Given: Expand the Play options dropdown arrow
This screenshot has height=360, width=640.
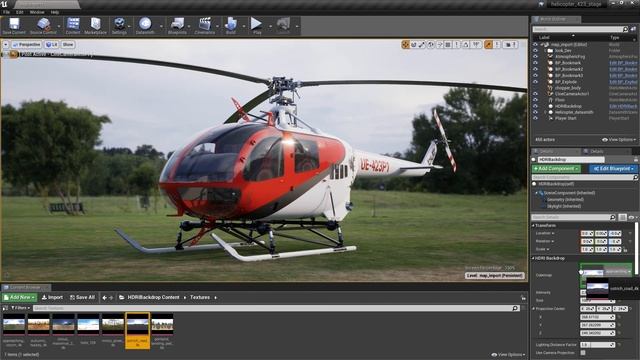Looking at the screenshot, I should tap(270, 26).
